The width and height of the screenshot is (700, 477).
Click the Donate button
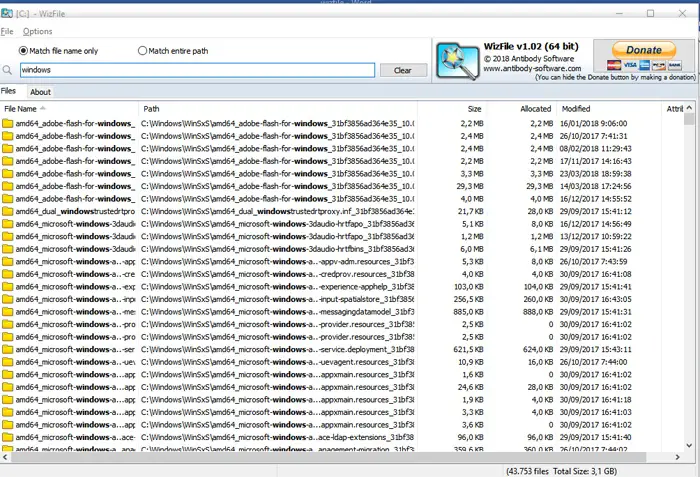[644, 50]
